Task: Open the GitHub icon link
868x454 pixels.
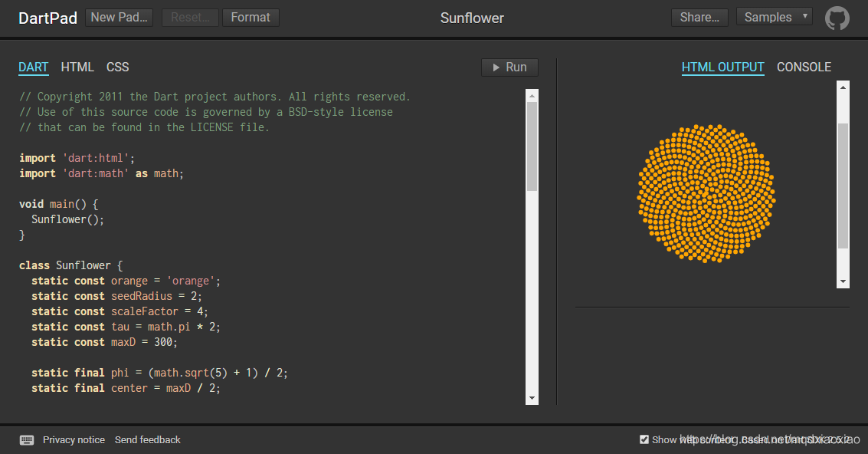Action: [837, 18]
